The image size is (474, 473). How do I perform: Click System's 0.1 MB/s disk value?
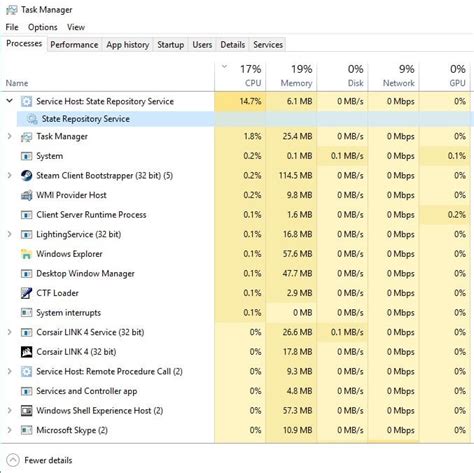[347, 156]
